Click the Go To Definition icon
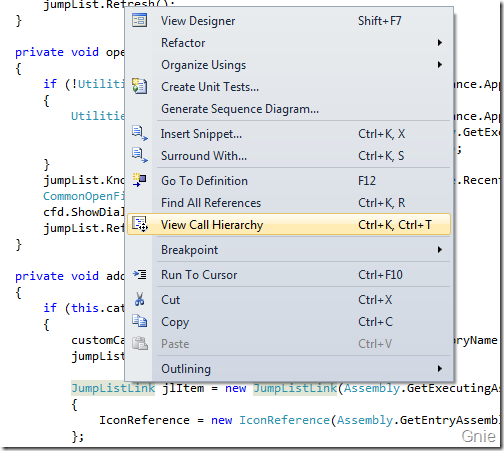504x451 pixels. 139,180
